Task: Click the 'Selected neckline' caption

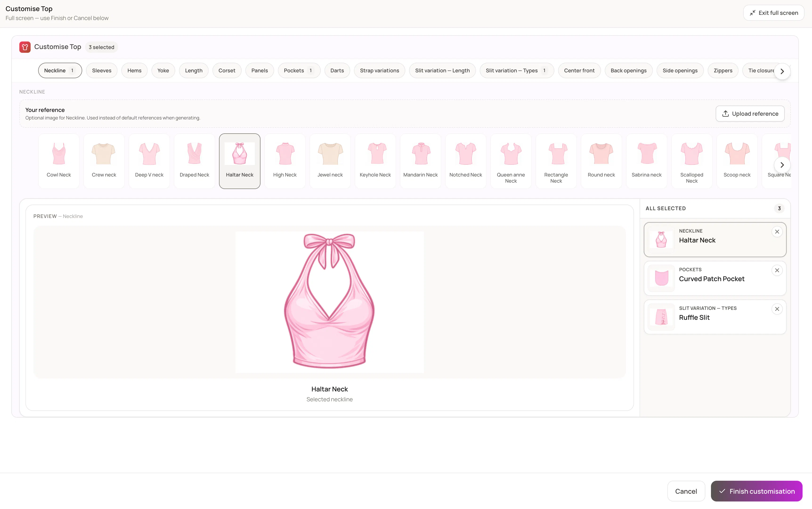Action: (329, 399)
